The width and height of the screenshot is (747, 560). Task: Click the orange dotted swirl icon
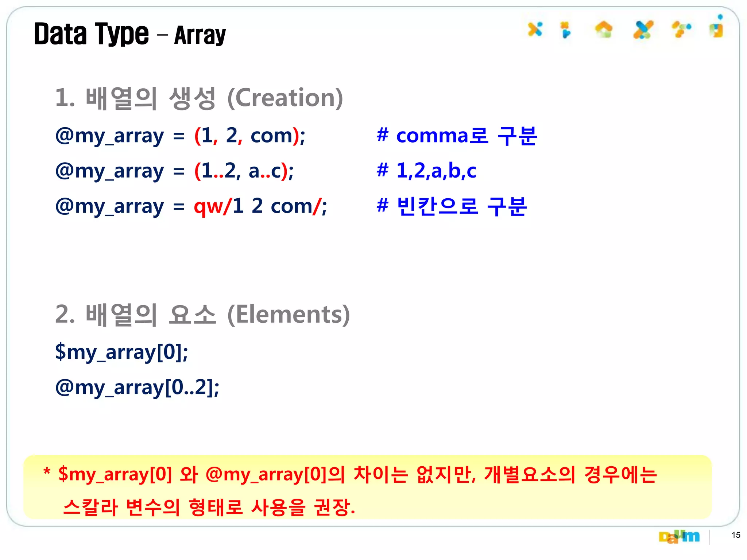pyautogui.click(x=681, y=29)
